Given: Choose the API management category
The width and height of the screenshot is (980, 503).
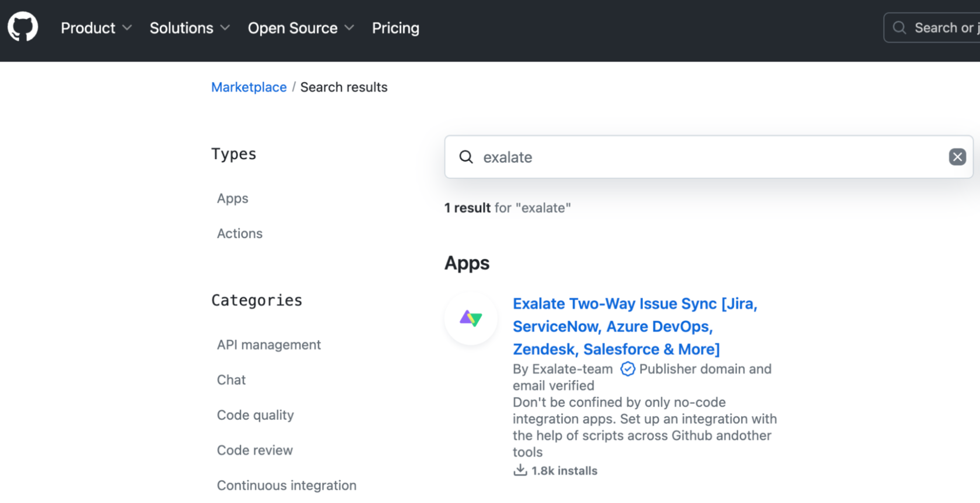Looking at the screenshot, I should pos(269,344).
